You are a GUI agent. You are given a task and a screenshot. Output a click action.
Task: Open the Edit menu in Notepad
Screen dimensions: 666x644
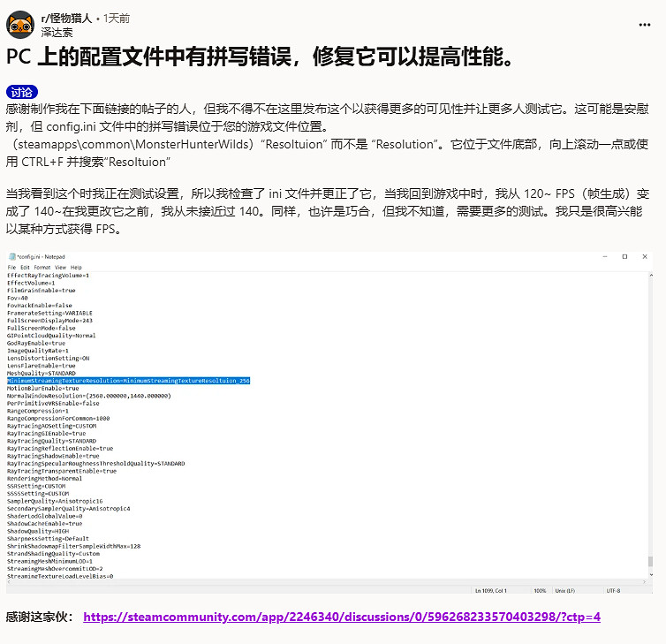coord(26,267)
